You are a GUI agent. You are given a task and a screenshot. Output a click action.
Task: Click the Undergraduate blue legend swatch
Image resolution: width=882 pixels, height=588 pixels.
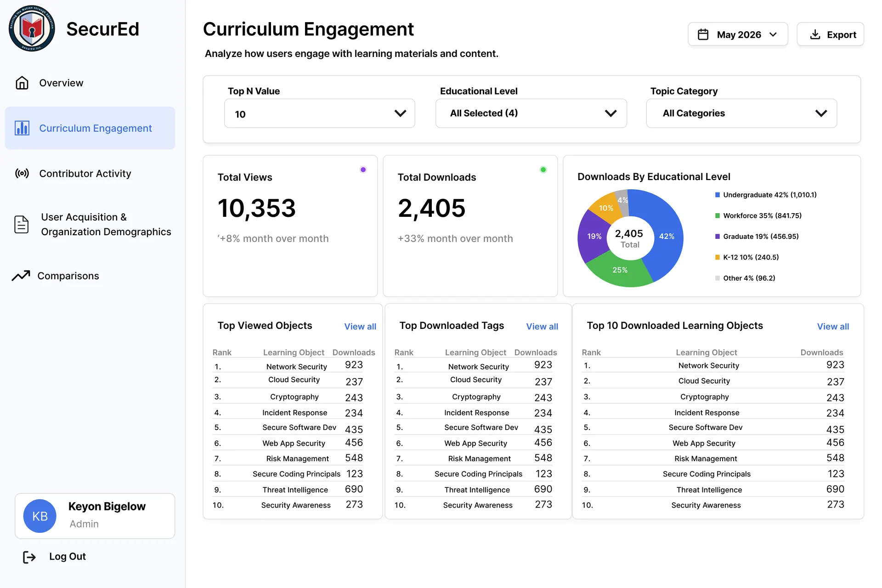[x=718, y=195]
